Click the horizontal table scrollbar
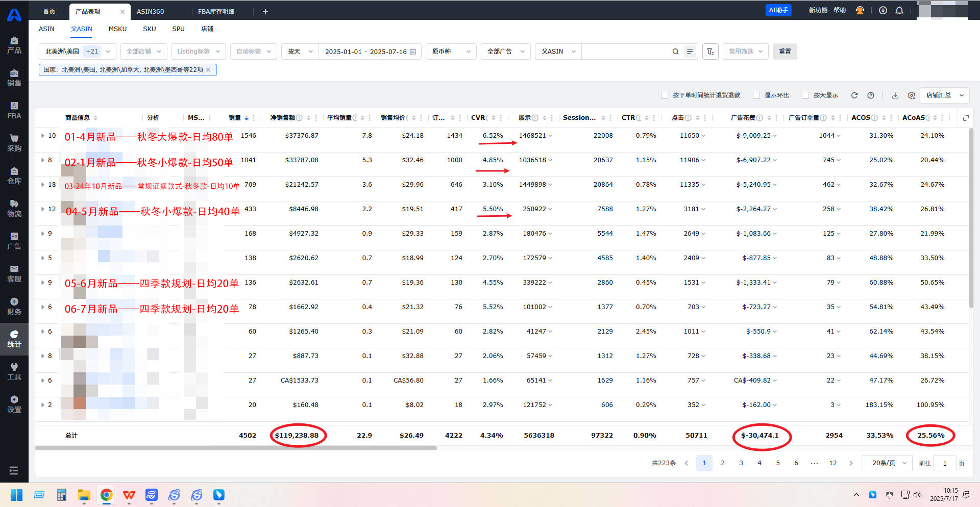 236,448
